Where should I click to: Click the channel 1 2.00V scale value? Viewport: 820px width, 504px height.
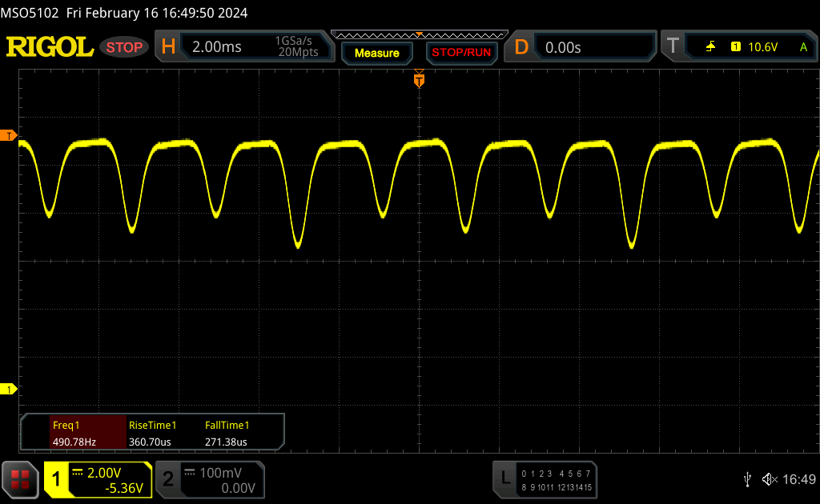click(104, 473)
